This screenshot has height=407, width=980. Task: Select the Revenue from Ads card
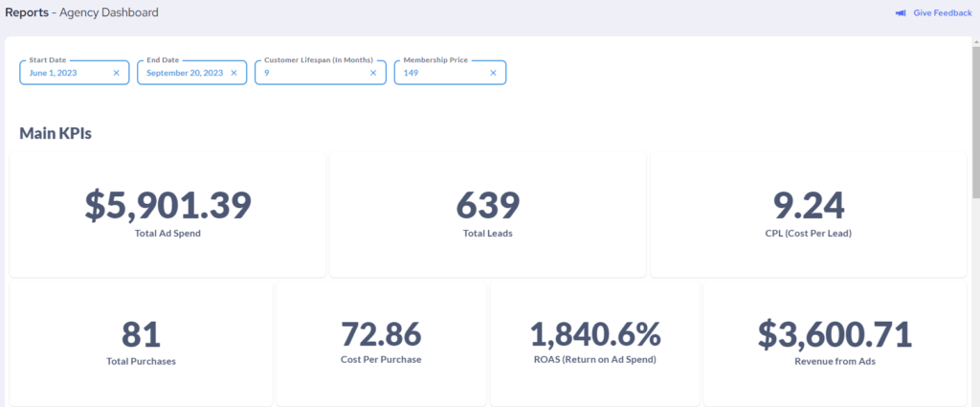(835, 341)
